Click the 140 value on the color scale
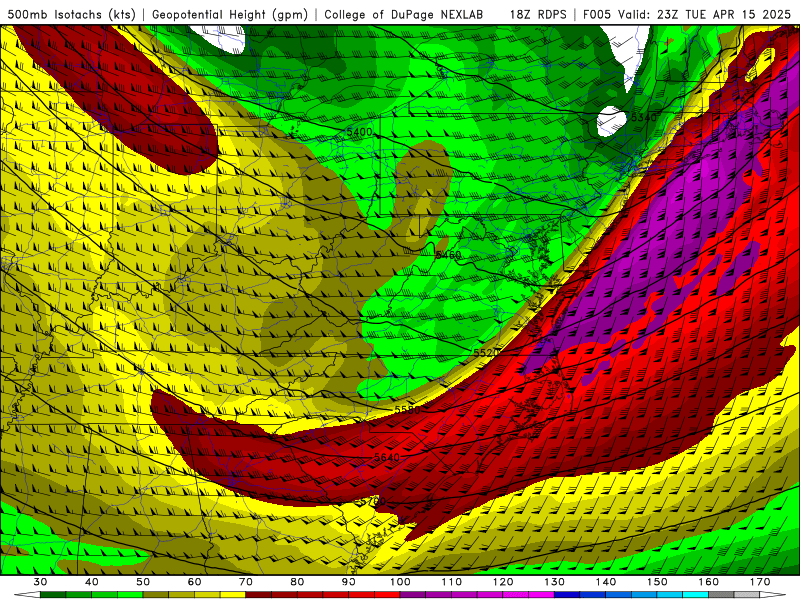The height and width of the screenshot is (600, 800). pos(606,582)
